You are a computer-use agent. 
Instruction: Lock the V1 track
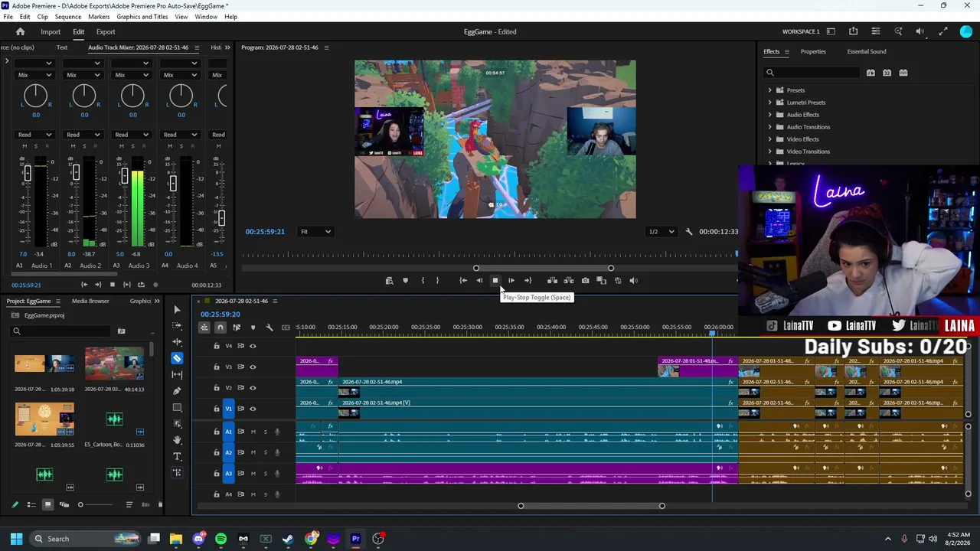coord(217,409)
